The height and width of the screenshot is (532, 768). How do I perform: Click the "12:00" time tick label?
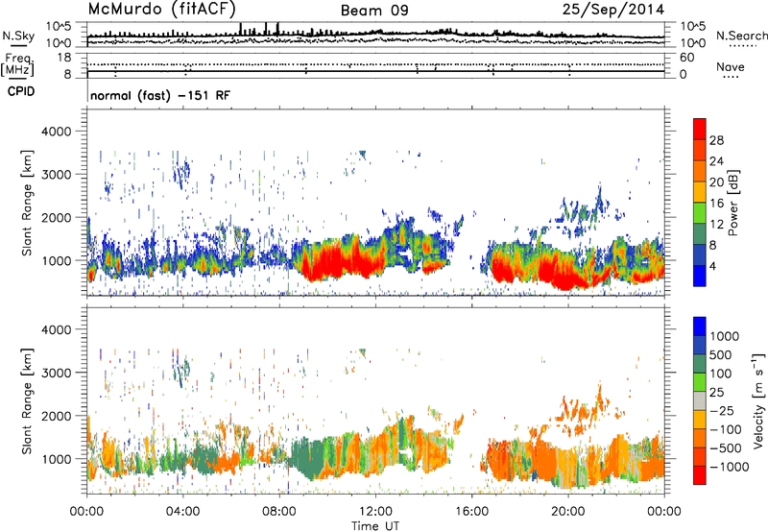pos(375,512)
